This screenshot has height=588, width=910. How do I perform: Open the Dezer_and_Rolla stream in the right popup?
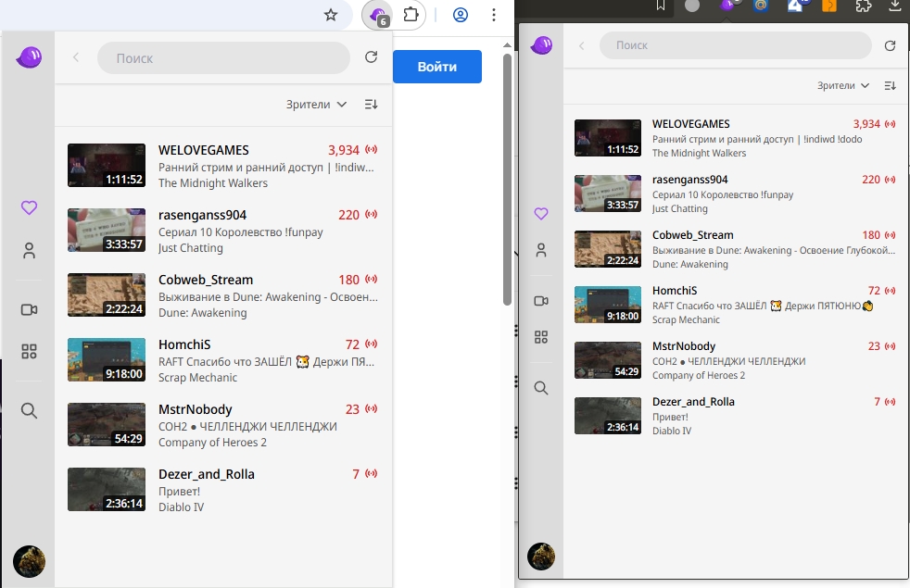click(x=692, y=402)
